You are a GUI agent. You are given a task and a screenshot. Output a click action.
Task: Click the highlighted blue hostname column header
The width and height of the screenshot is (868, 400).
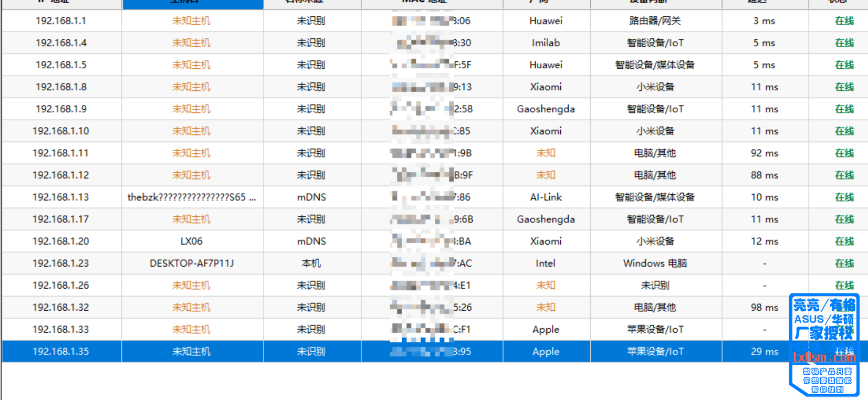point(193,3)
